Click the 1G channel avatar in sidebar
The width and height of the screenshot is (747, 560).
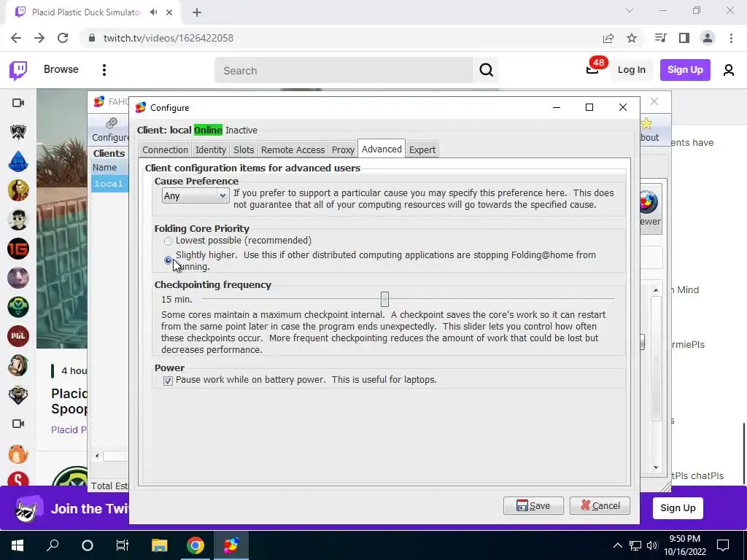[18, 249]
